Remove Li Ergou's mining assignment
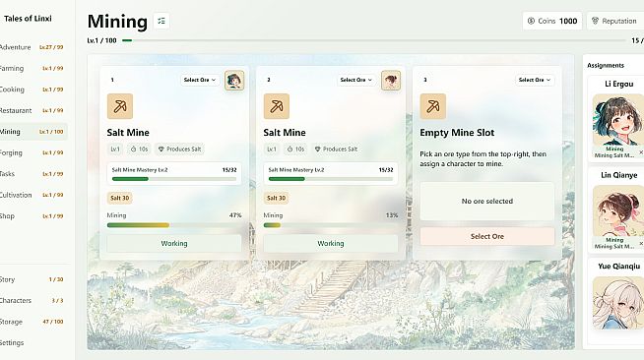644x360 pixels. [641, 152]
